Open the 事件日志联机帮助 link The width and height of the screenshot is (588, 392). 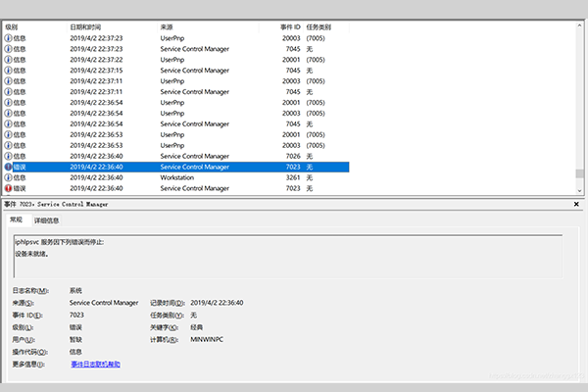point(95,364)
